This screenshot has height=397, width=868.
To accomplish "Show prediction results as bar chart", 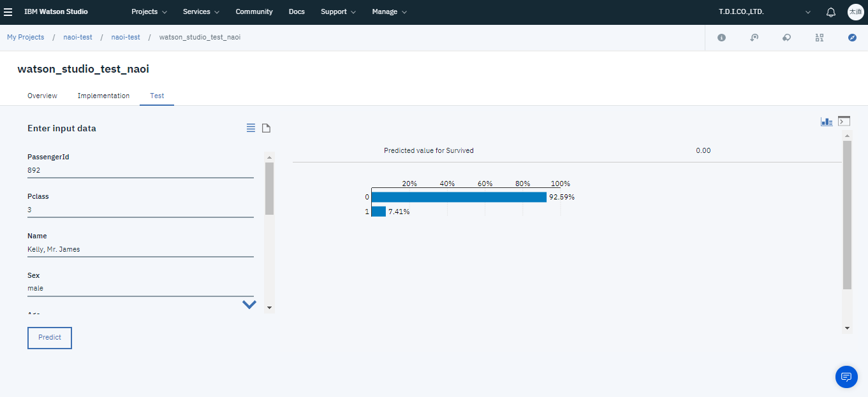I will [x=827, y=121].
